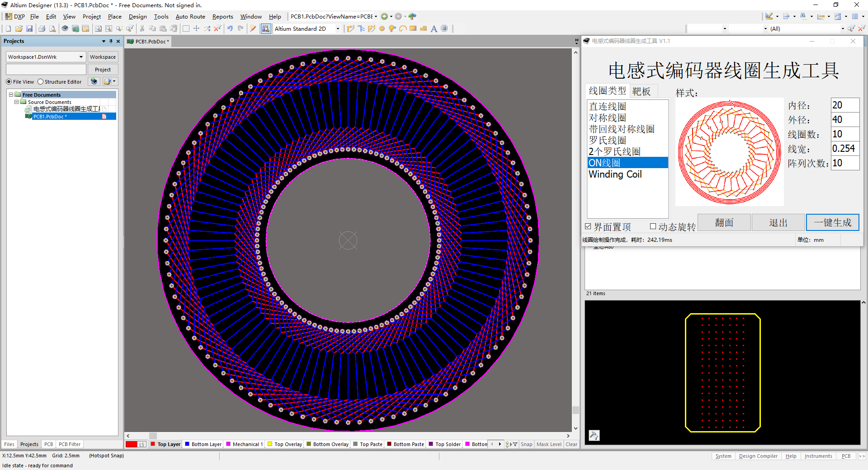Click the Save document icon

29,28
